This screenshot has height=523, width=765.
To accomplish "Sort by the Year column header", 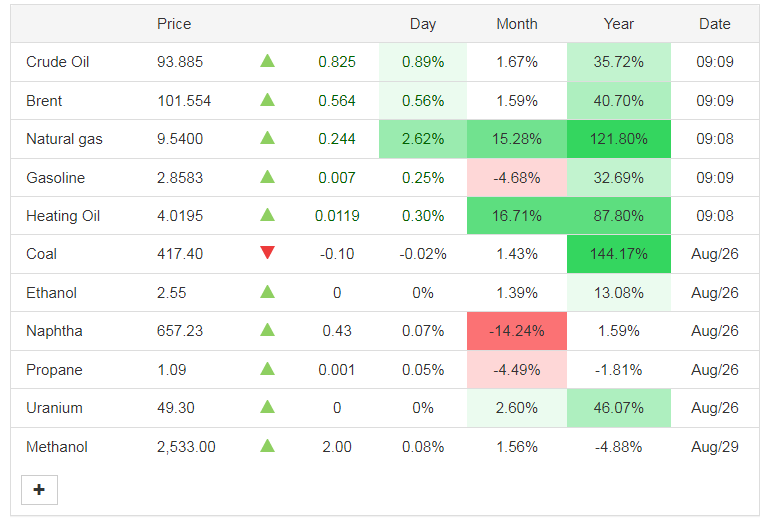I will [x=619, y=24].
